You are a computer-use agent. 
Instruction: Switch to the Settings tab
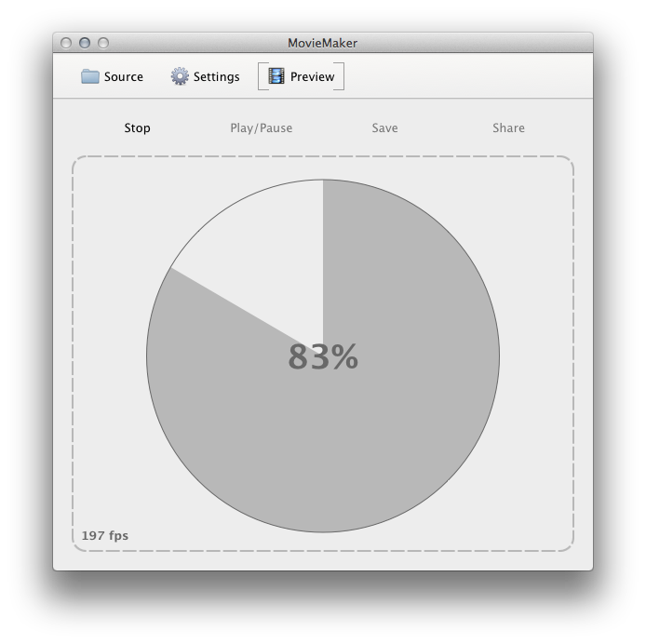(x=205, y=76)
